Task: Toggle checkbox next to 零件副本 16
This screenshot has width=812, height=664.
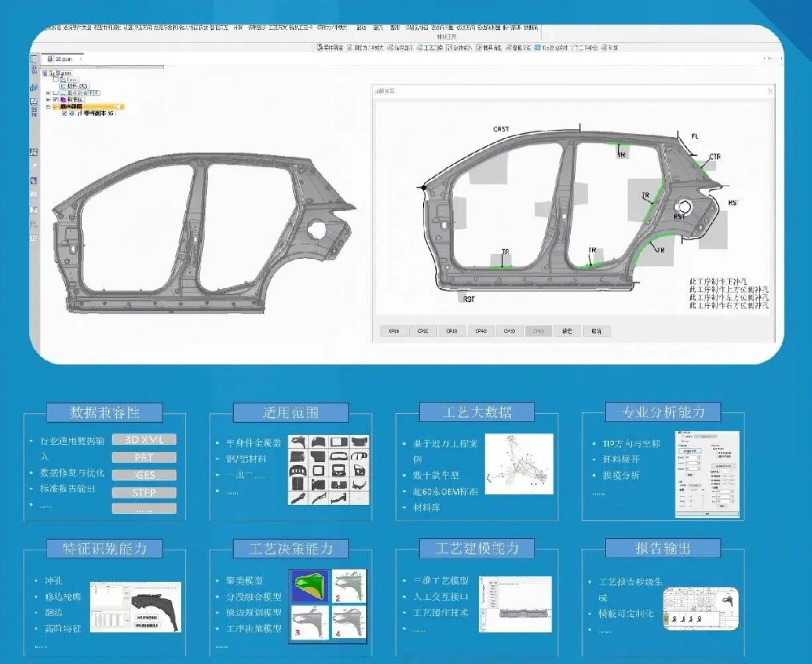Action: (64, 114)
